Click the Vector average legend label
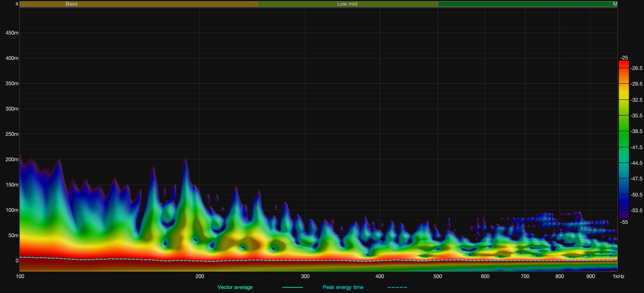This screenshot has width=644, height=293. tap(235, 287)
